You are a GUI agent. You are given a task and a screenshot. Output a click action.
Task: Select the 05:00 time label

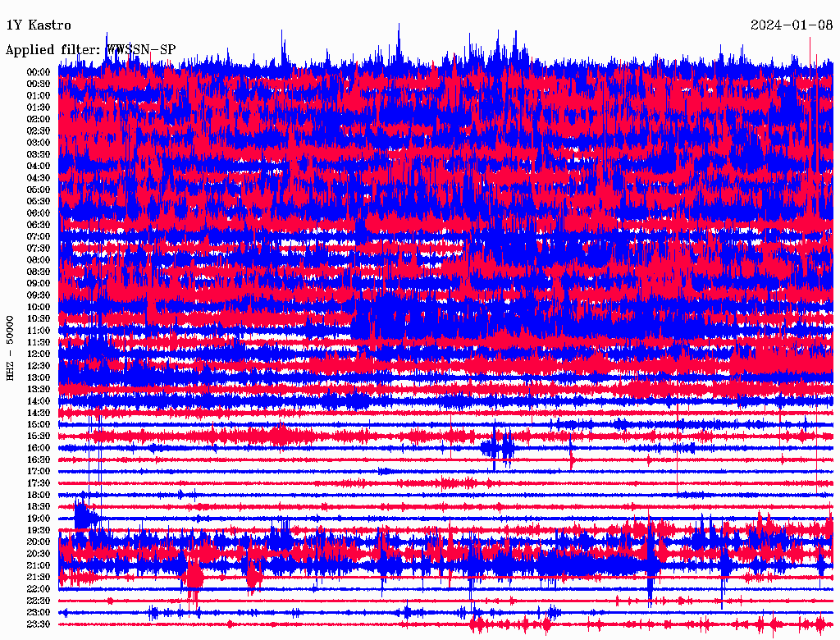pos(39,190)
